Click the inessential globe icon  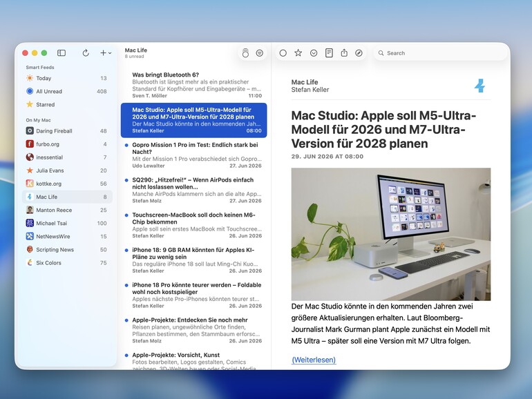tap(30, 157)
